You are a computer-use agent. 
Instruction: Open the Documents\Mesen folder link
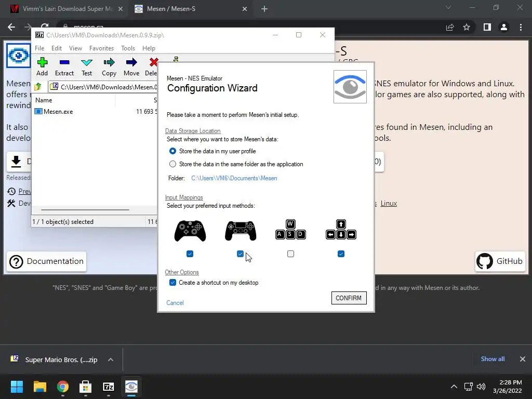[x=234, y=178]
